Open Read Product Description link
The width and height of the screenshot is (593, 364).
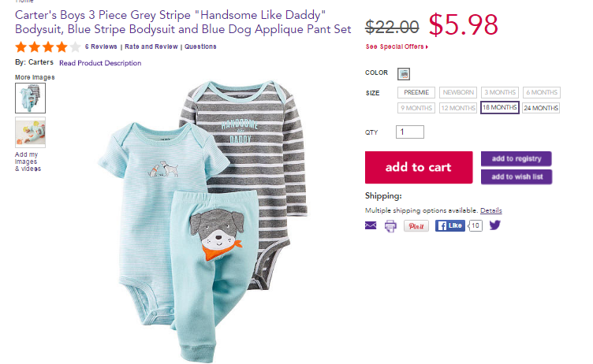pyautogui.click(x=100, y=63)
